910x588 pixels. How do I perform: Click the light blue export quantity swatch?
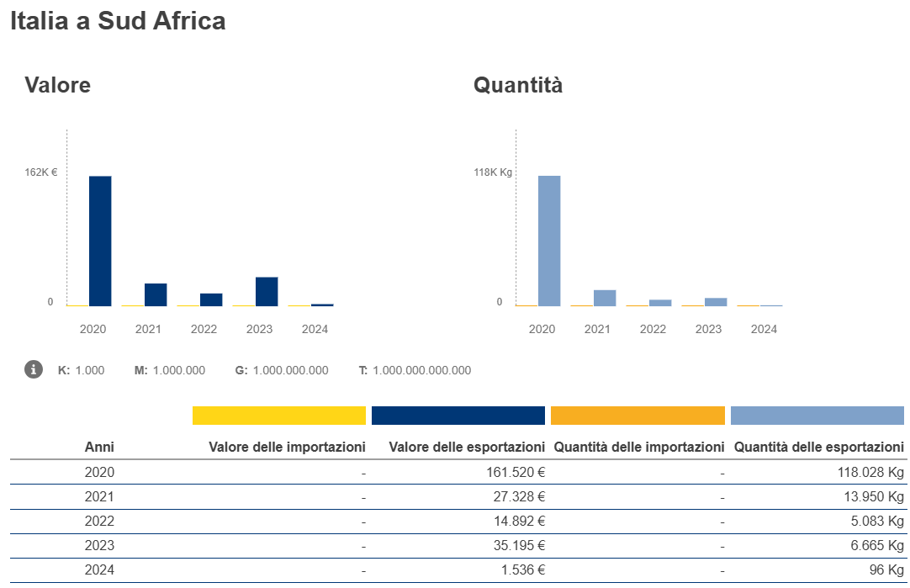click(817, 416)
